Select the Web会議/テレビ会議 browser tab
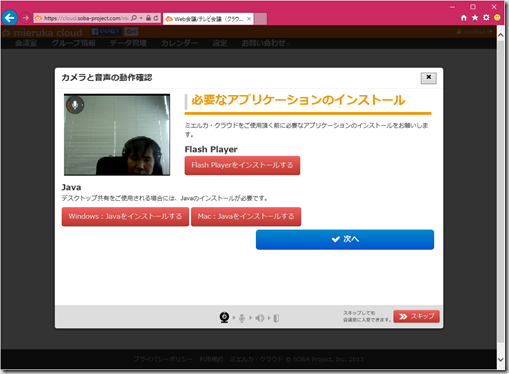This screenshot has height=374, width=509. click(x=208, y=19)
